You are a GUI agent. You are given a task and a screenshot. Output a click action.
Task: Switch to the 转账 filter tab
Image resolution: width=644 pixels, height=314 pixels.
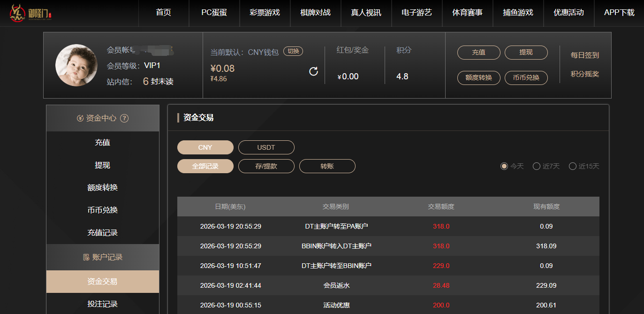tap(327, 166)
